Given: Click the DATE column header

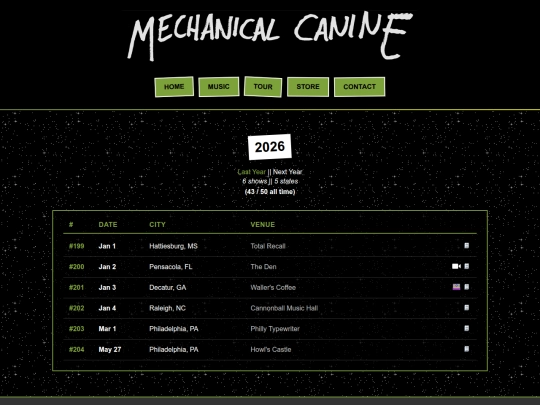Looking at the screenshot, I should [108, 225].
